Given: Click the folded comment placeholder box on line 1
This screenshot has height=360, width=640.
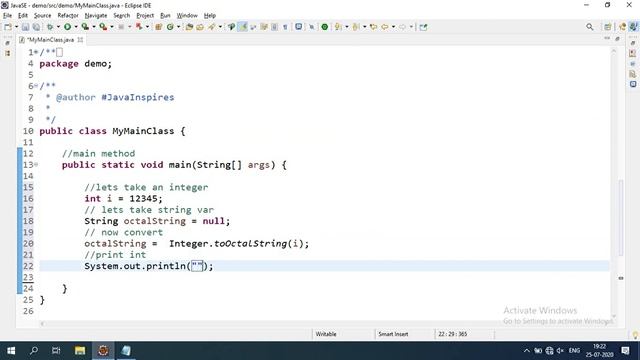Looking at the screenshot, I should point(60,52).
